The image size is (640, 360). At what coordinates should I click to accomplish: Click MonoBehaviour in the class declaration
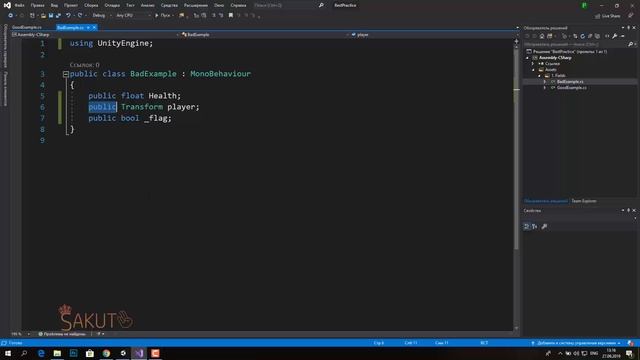[x=220, y=74]
